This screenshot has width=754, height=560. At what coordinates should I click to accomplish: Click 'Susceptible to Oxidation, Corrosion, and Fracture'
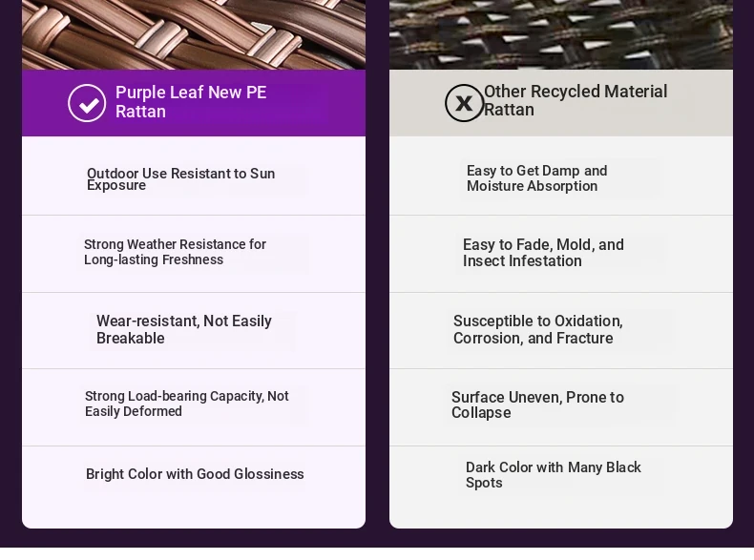pos(538,329)
